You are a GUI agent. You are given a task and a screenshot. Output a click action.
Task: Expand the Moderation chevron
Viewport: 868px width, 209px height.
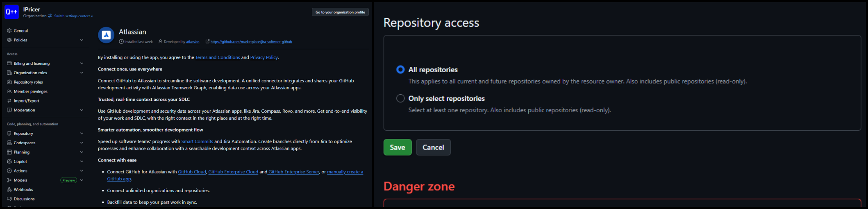point(82,110)
